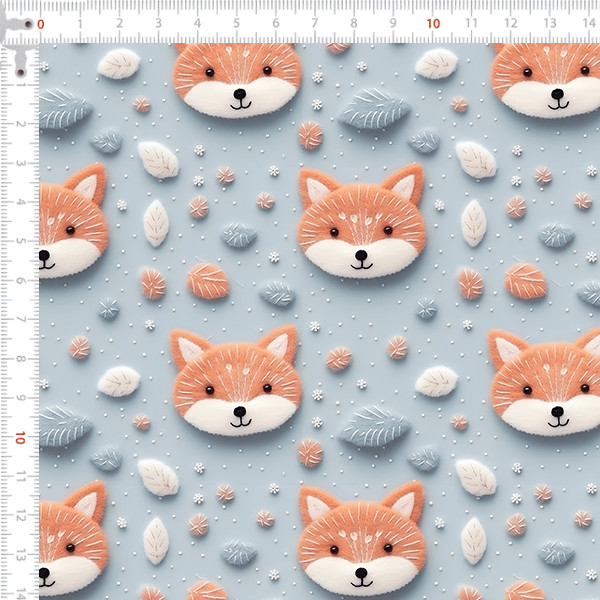The image size is (600, 600).
Task: Click the red 10 on the top ruler
Action: 433,24
